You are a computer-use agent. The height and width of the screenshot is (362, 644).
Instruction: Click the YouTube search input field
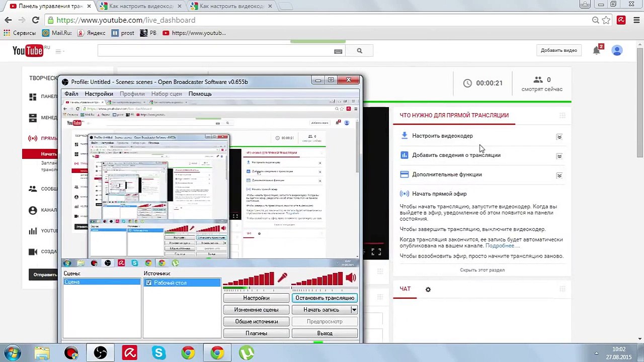(216, 51)
